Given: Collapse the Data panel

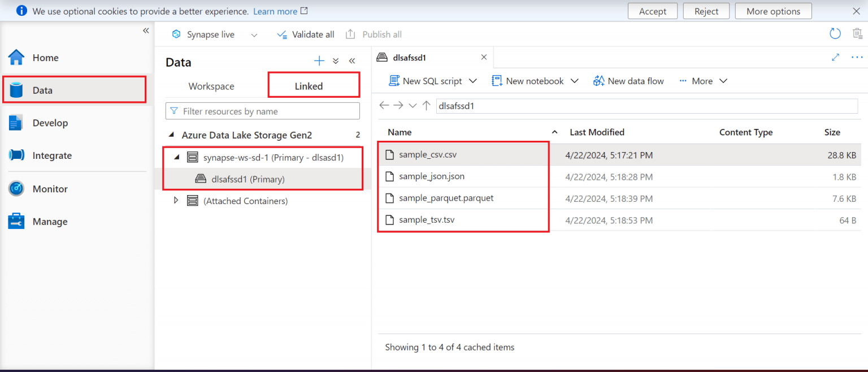Looking at the screenshot, I should [352, 61].
